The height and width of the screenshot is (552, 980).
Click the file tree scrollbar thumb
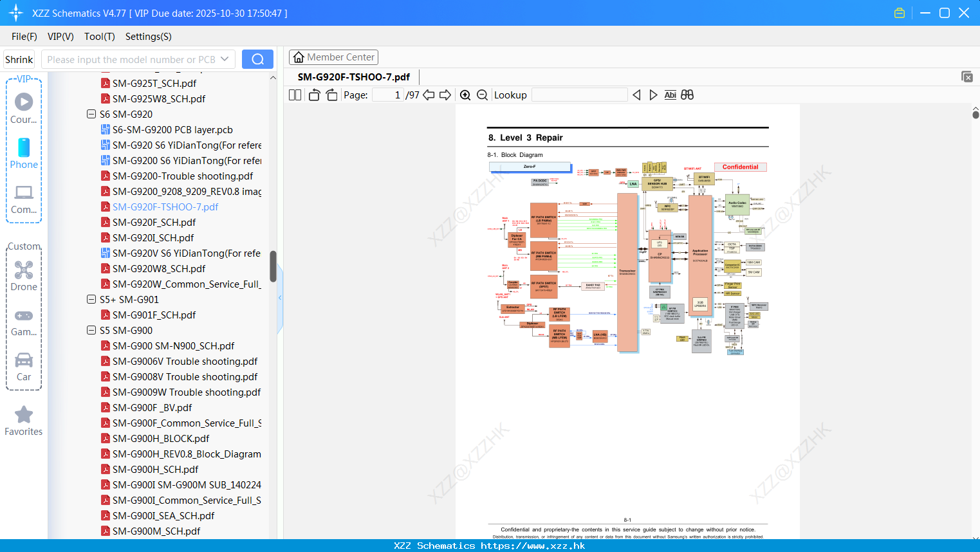273,266
